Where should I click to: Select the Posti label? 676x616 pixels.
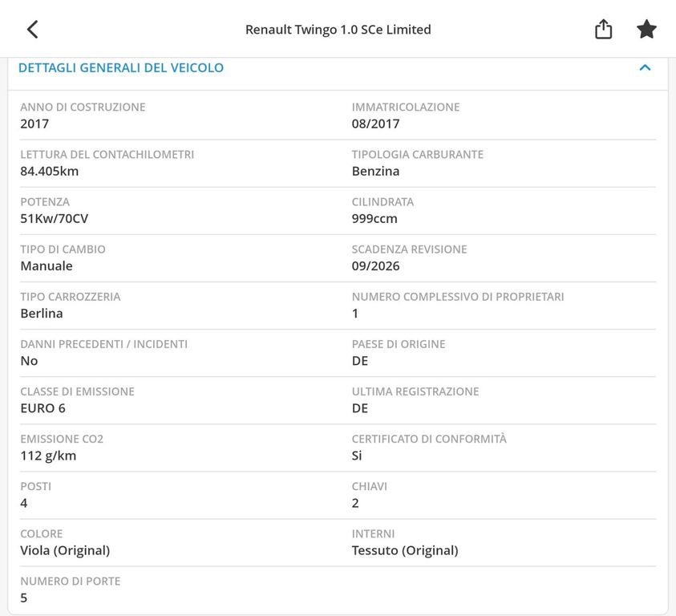pos(36,487)
